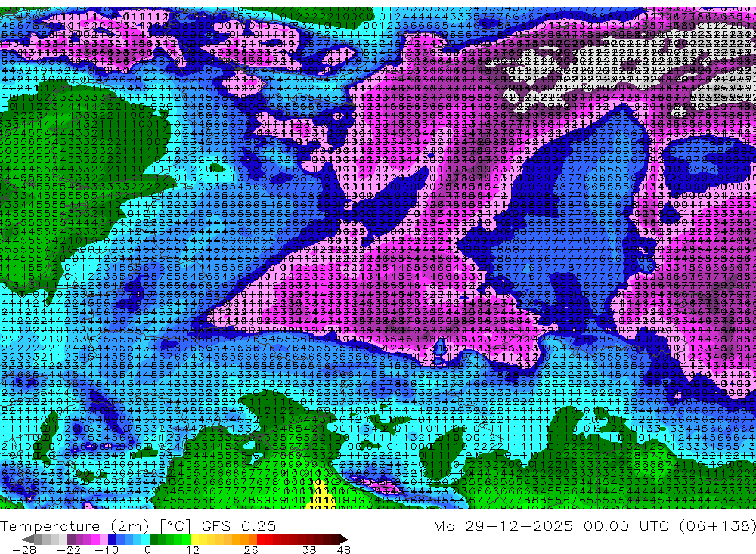Click the dark blue legend swatch at -10
This screenshot has width=756, height=554.
click(112, 539)
